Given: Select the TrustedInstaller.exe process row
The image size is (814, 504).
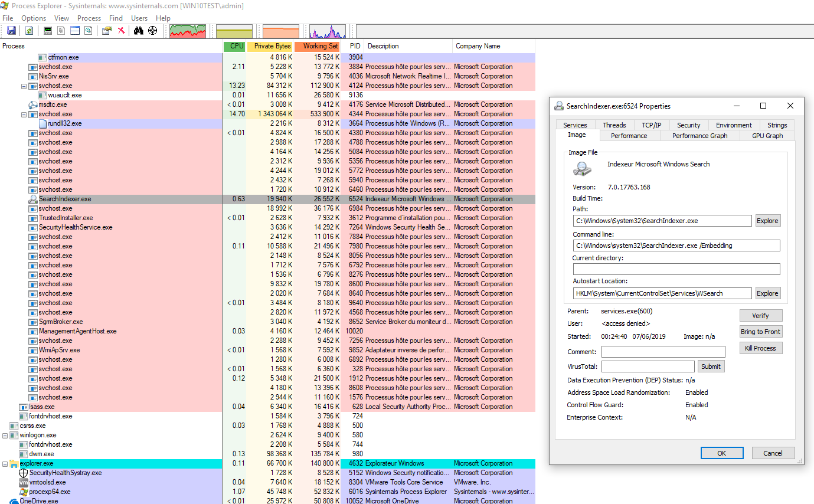Looking at the screenshot, I should click(x=267, y=218).
